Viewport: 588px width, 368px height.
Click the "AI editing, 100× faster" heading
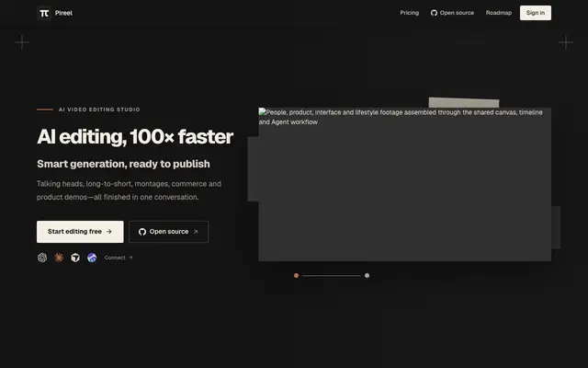click(x=135, y=137)
